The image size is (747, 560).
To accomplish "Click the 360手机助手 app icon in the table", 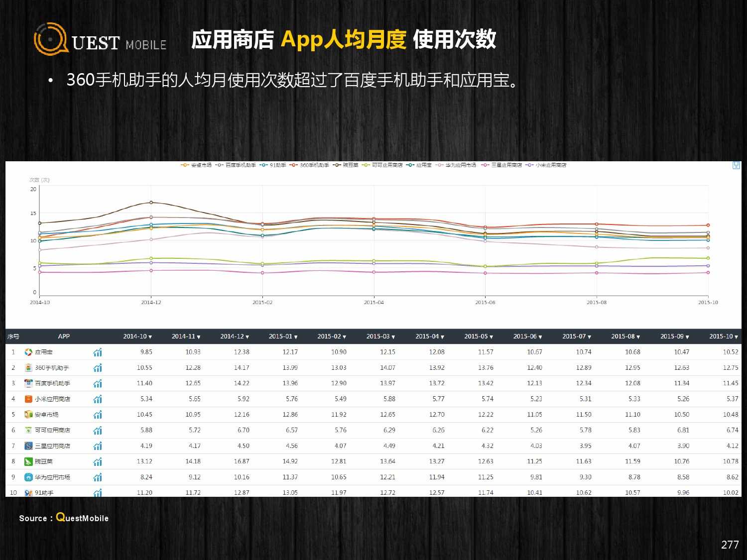I will pos(28,368).
